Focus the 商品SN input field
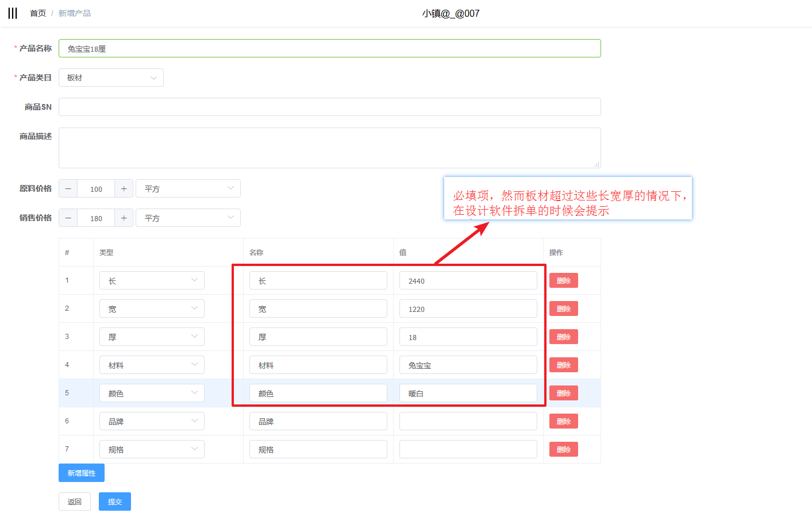 pos(329,107)
